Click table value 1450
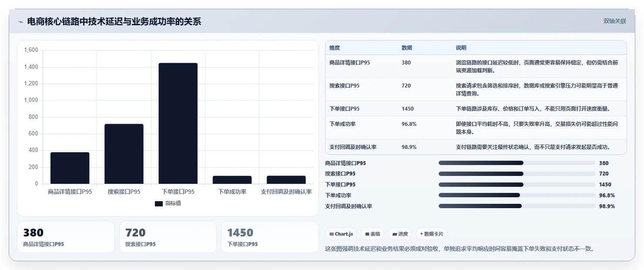 pos(408,109)
